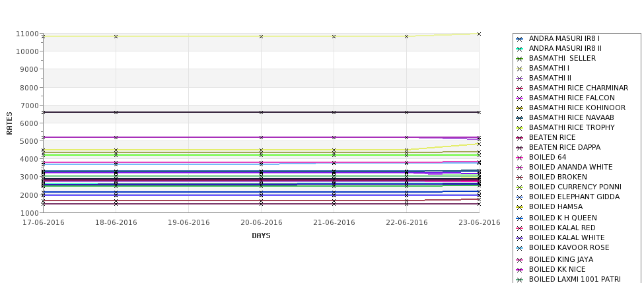The width and height of the screenshot is (644, 283).
Task: Click the BOILED KALAL RED legend marker
Action: (x=520, y=228)
